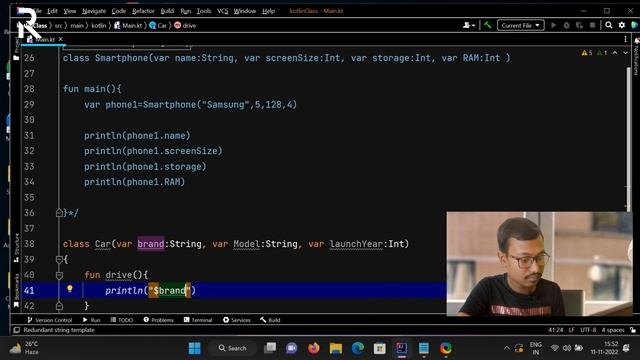Screen dimensions: 640x360
Task: Toggle the read-only lock icon in status bar
Action: point(633,330)
